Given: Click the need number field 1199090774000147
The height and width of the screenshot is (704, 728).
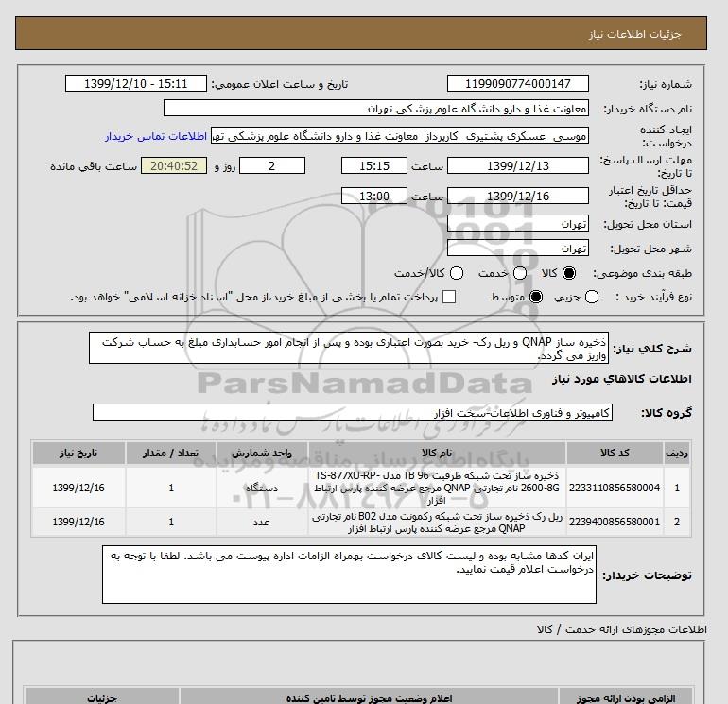Looking at the screenshot, I should tap(518, 83).
